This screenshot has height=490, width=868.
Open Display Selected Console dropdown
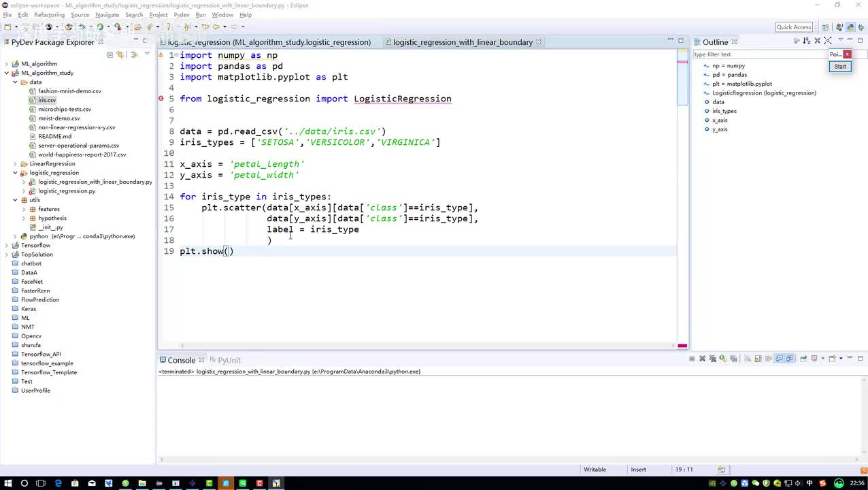pyautogui.click(x=823, y=359)
